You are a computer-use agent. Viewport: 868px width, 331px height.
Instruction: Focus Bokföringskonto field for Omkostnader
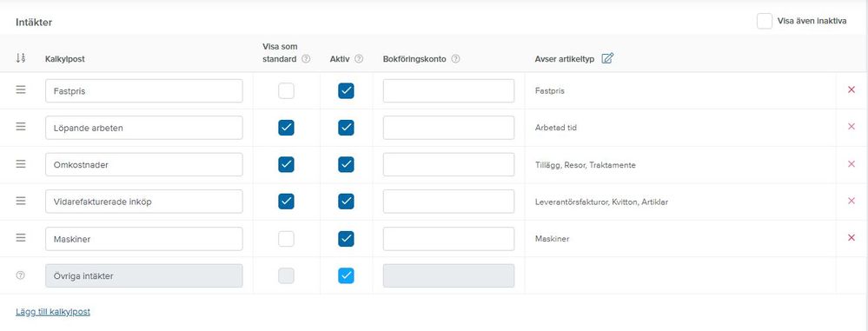coord(448,164)
